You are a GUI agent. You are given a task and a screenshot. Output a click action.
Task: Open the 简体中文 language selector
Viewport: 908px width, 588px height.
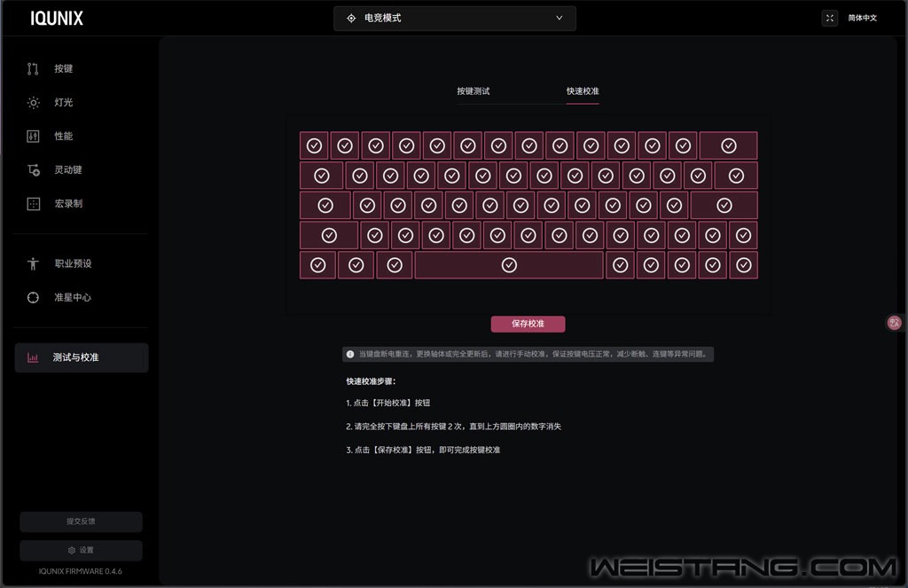pos(862,18)
